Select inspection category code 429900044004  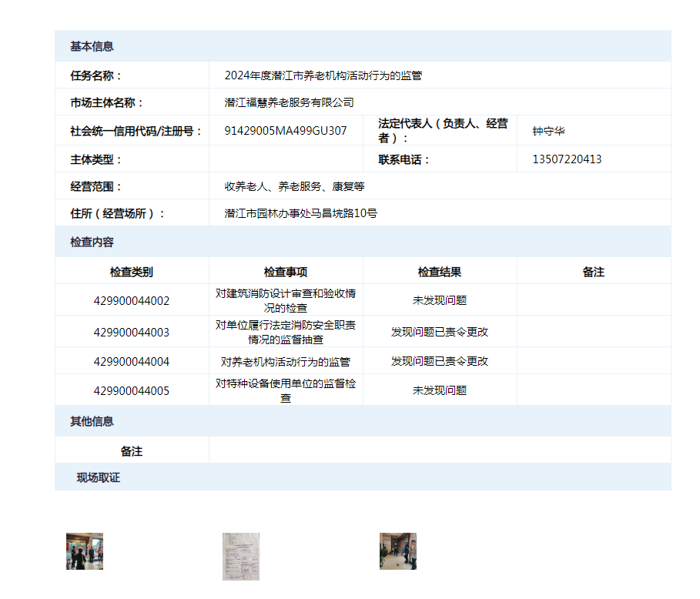[x=132, y=362]
